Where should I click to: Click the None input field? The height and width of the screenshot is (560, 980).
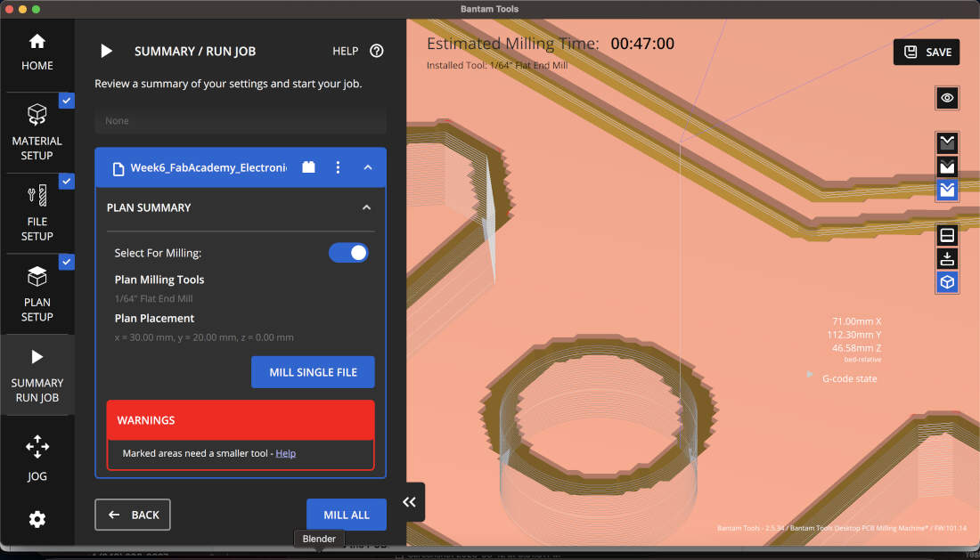point(241,121)
